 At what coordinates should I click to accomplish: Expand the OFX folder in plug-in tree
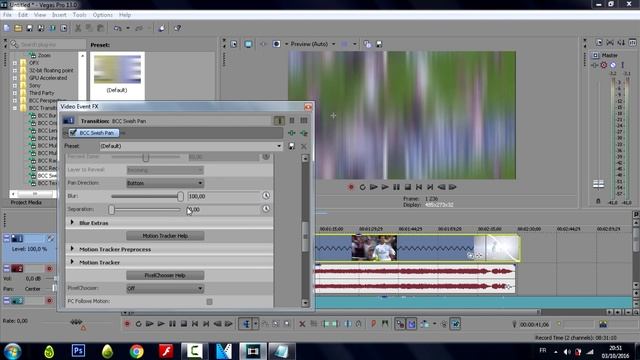pos(15,63)
